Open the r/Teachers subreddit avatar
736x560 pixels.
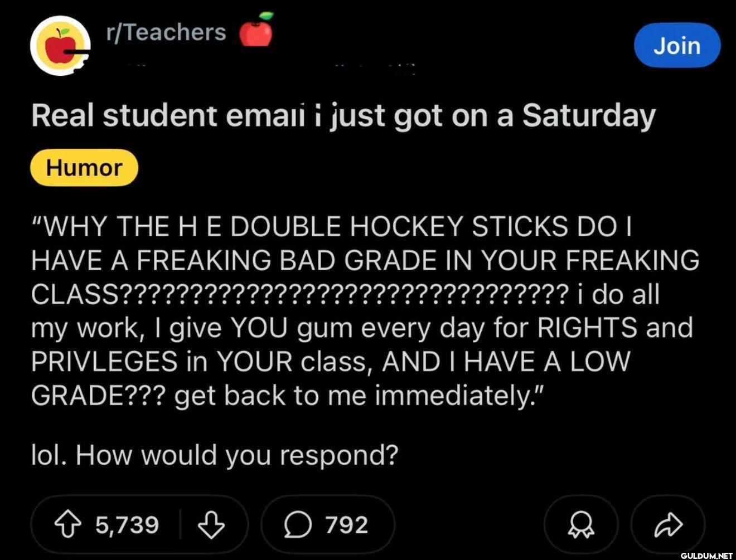(60, 46)
